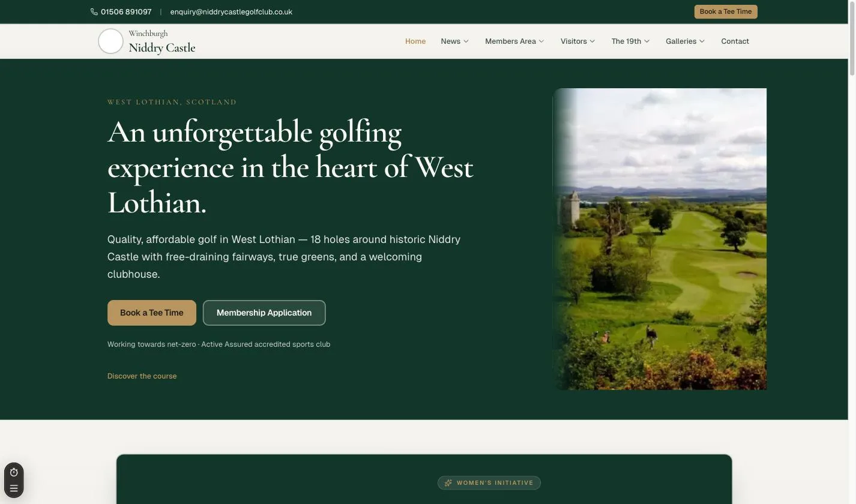Viewport: 856px width, 504px height.
Task: Go to the Home menu item
Action: tap(415, 41)
